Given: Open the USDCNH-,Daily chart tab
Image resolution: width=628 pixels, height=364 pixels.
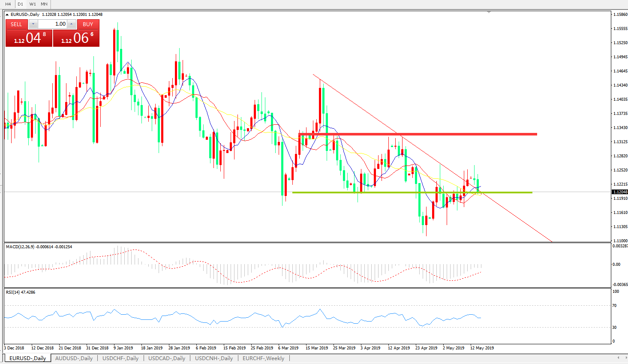Looking at the screenshot, I should (214, 358).
